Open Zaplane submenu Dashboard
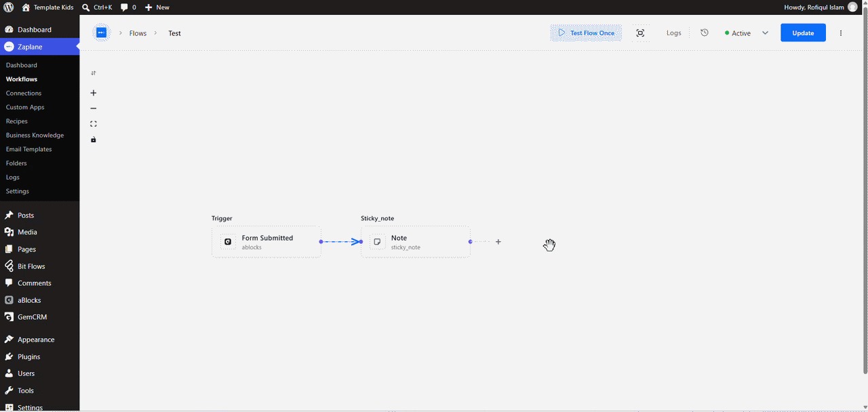The width and height of the screenshot is (868, 412). 22,65
